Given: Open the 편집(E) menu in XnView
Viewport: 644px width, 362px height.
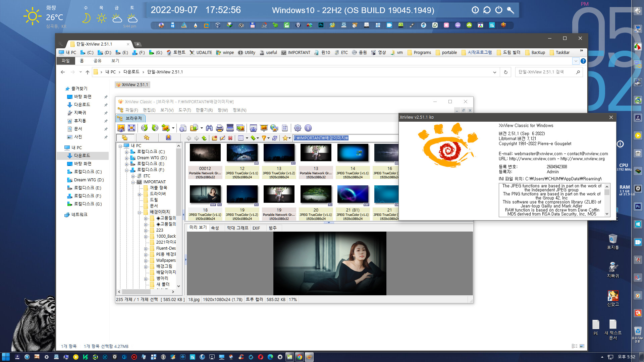Looking at the screenshot, I should [149, 110].
